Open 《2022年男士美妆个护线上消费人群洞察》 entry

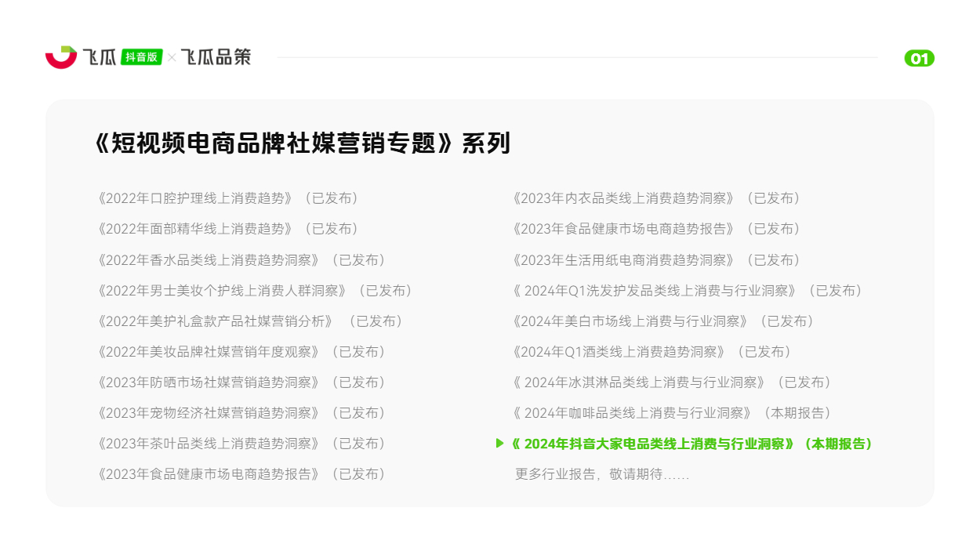coord(254,290)
